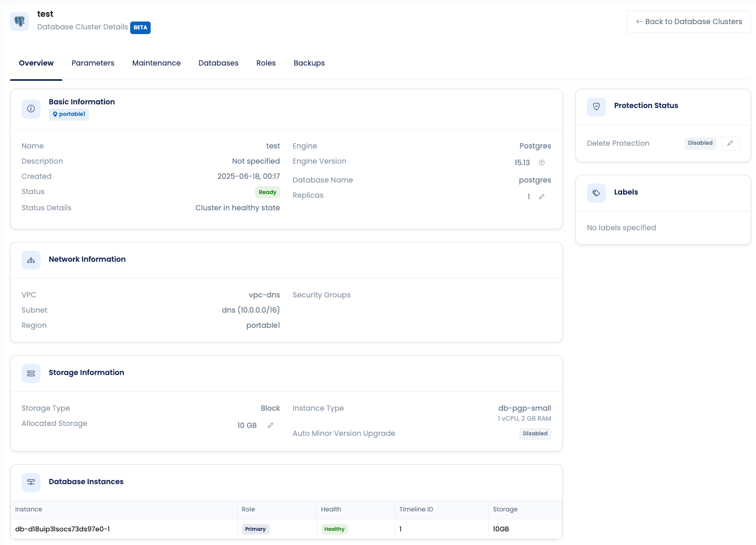
Task: Click the Database Instances panel icon
Action: 30,482
